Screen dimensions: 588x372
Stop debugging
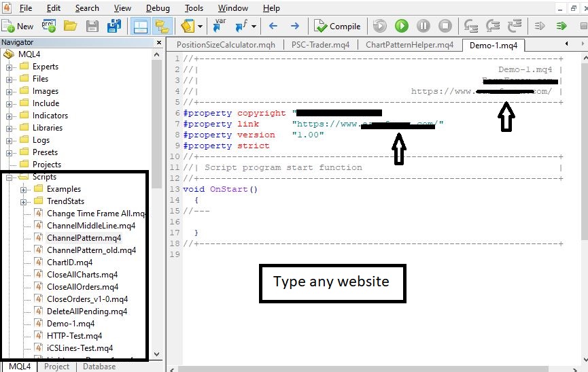(445, 26)
